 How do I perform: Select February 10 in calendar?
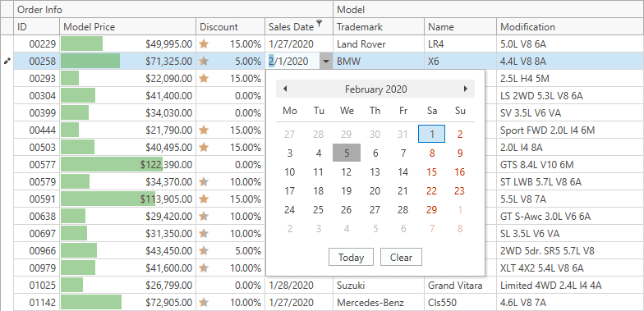coord(290,172)
